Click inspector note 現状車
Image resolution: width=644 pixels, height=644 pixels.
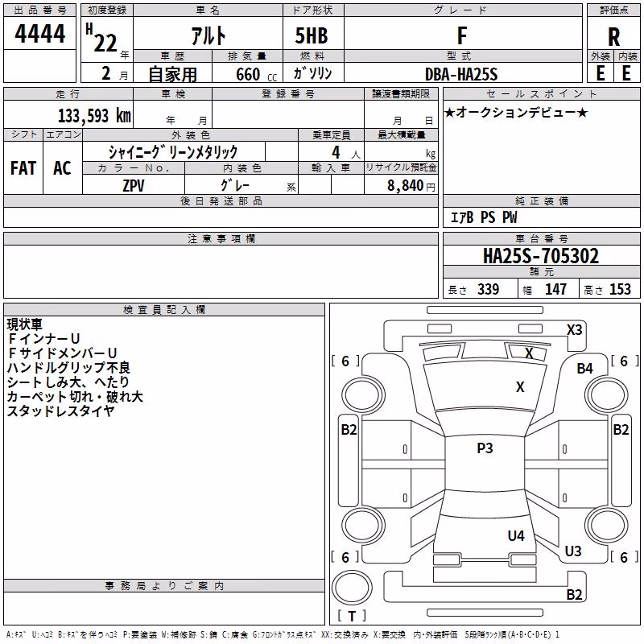tap(25, 324)
